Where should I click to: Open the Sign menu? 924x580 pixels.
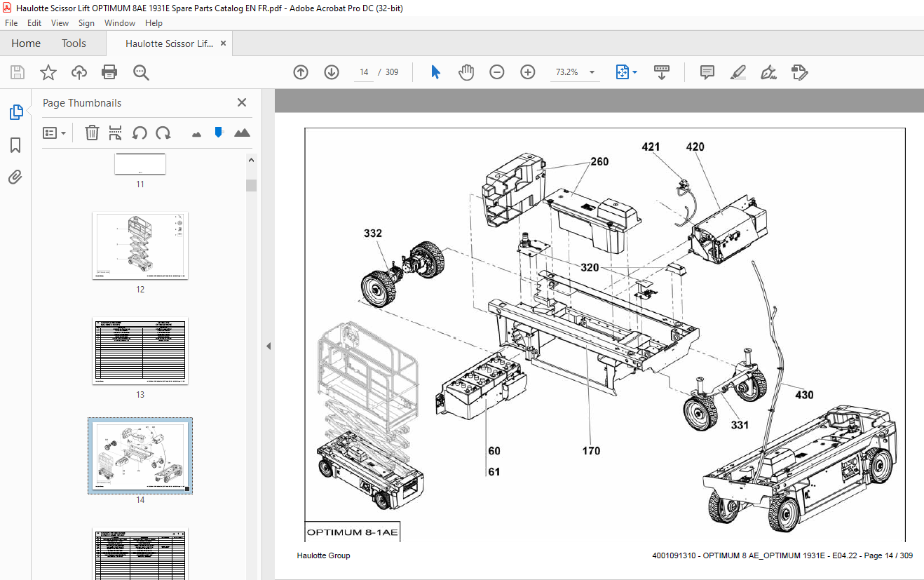click(86, 23)
